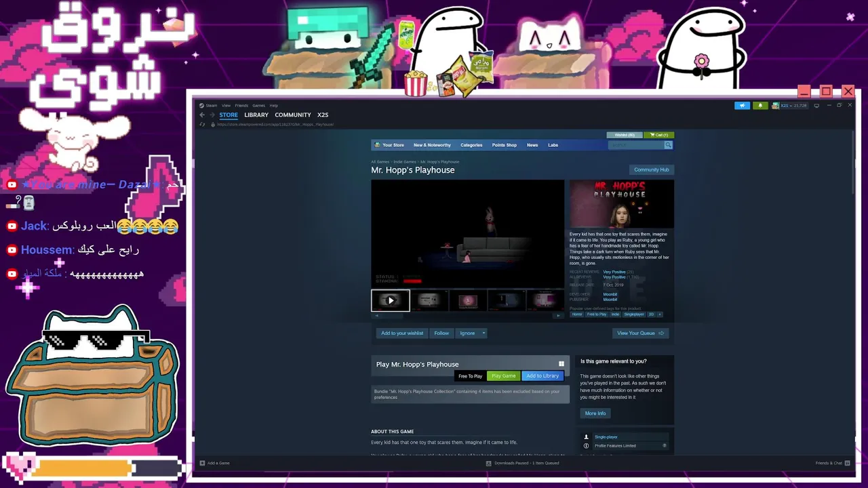Switch to the STORE tab
Viewport: 868px width, 488px height.
click(x=229, y=115)
